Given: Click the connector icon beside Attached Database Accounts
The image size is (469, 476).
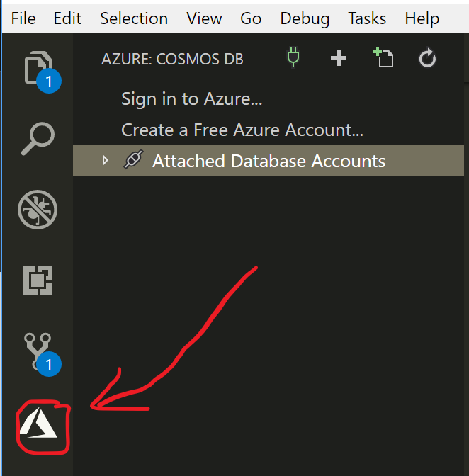Looking at the screenshot, I should pyautogui.click(x=133, y=159).
